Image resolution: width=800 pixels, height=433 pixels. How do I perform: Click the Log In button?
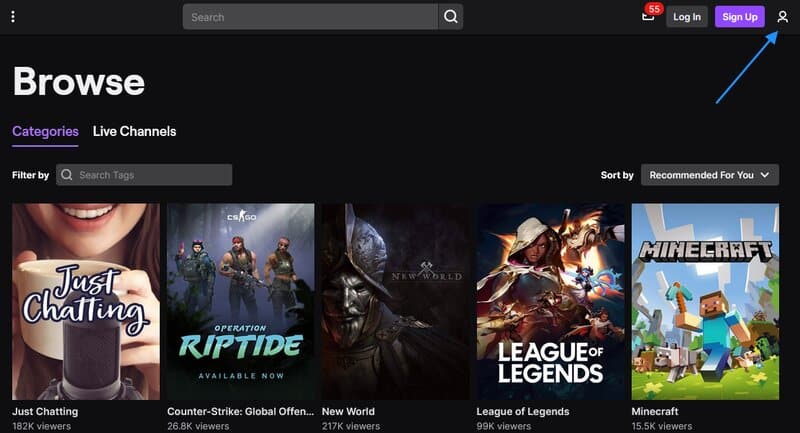pos(687,17)
